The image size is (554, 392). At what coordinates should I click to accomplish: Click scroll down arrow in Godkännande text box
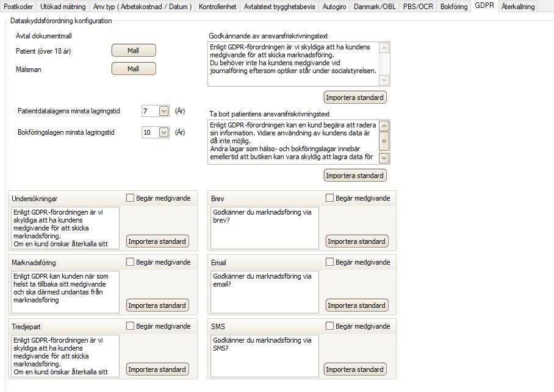(x=384, y=80)
